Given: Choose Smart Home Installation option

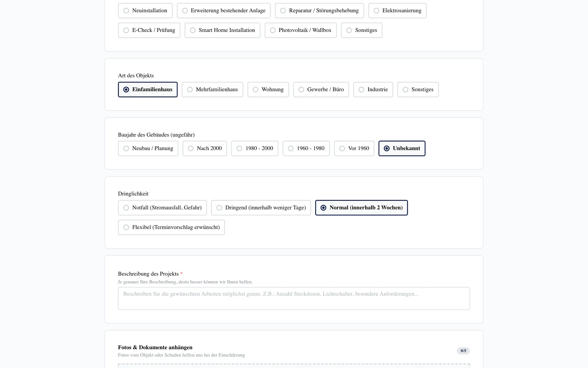Looking at the screenshot, I should [x=222, y=30].
